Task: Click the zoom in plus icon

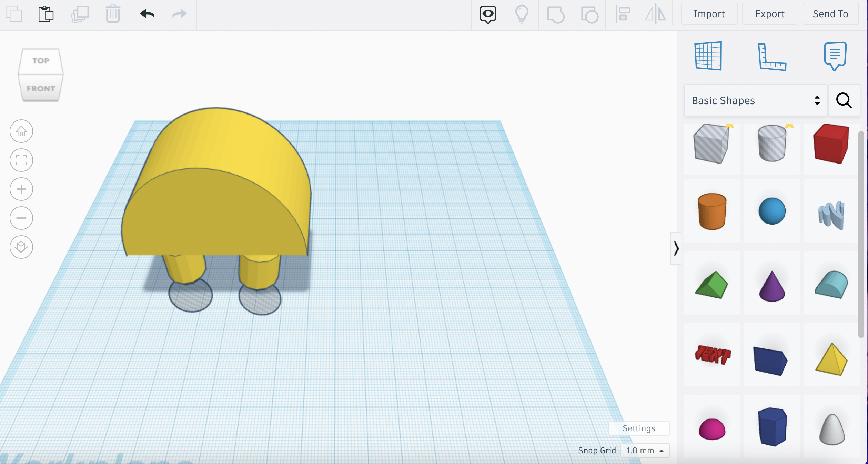Action: [x=22, y=189]
